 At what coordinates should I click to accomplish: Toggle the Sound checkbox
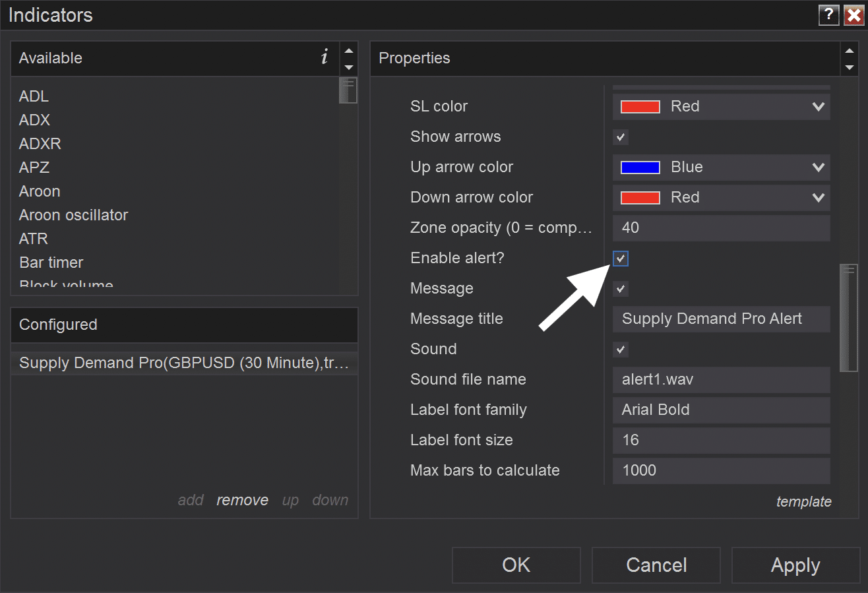(620, 350)
